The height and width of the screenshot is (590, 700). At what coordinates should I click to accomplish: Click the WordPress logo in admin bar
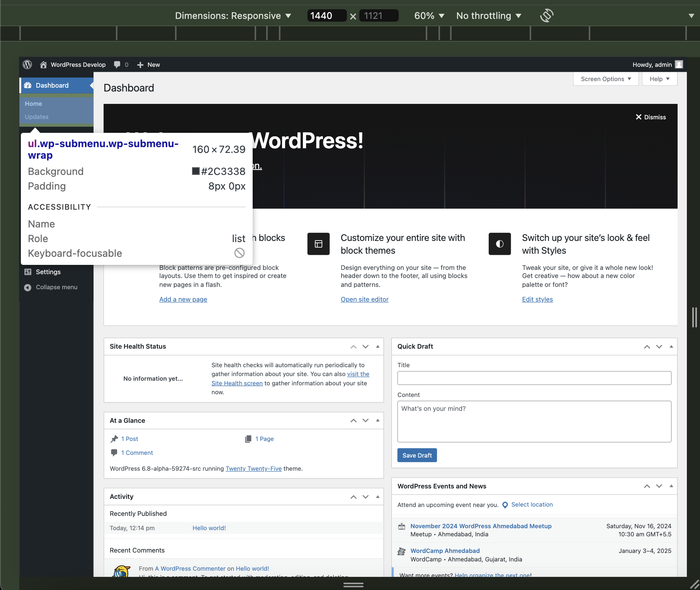27,64
